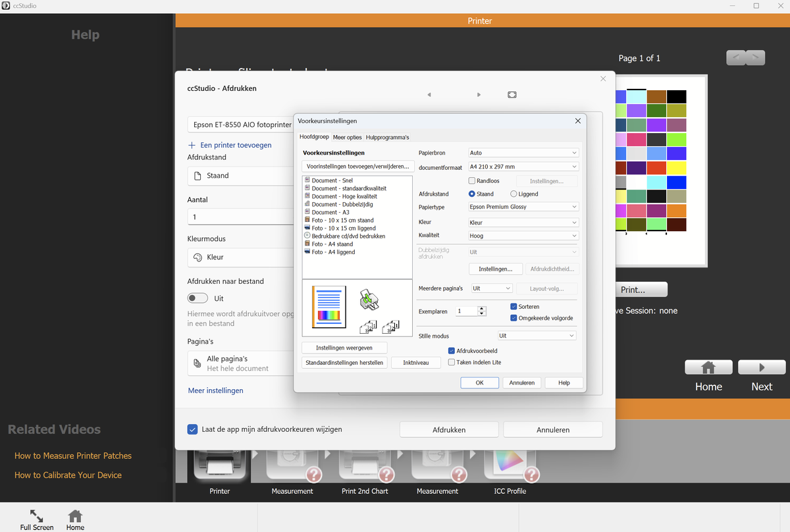Viewport: 790px width, 532px height.
Task: Switch to the Meer opties tab
Action: pyautogui.click(x=347, y=138)
